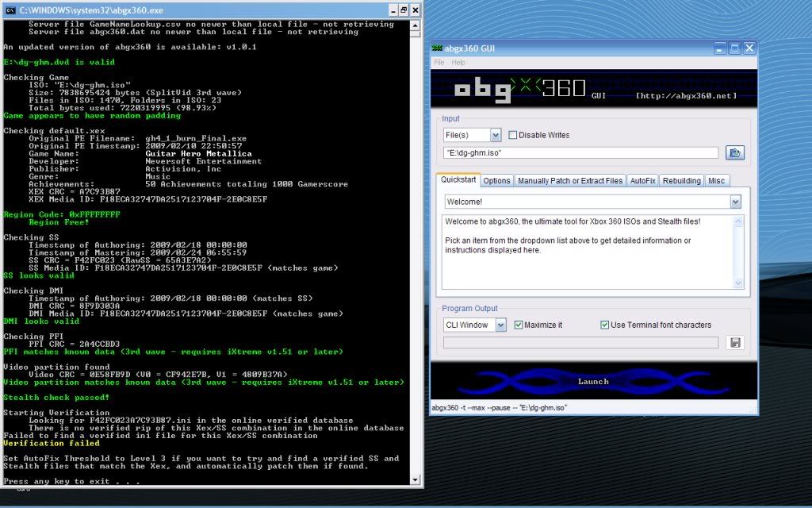This screenshot has height=508, width=812.
Task: Click the 'SS looks valid' console line
Action: [39, 275]
